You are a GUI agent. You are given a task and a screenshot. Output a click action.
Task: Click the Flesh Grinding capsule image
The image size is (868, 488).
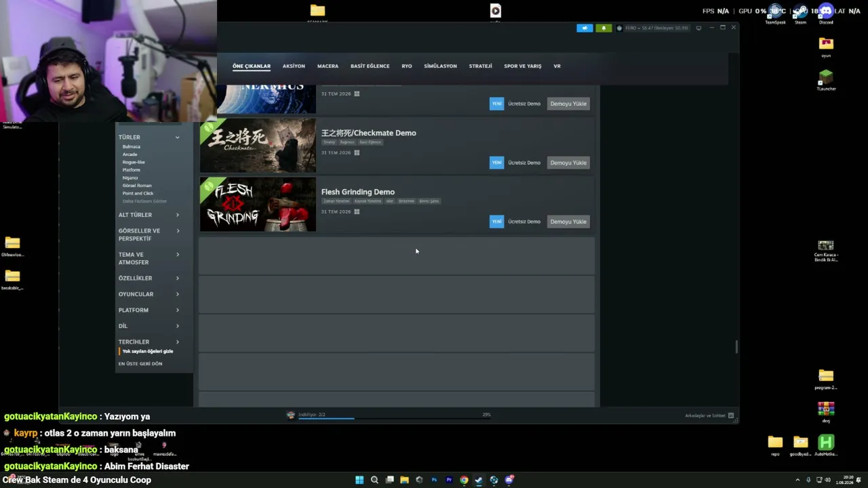258,204
